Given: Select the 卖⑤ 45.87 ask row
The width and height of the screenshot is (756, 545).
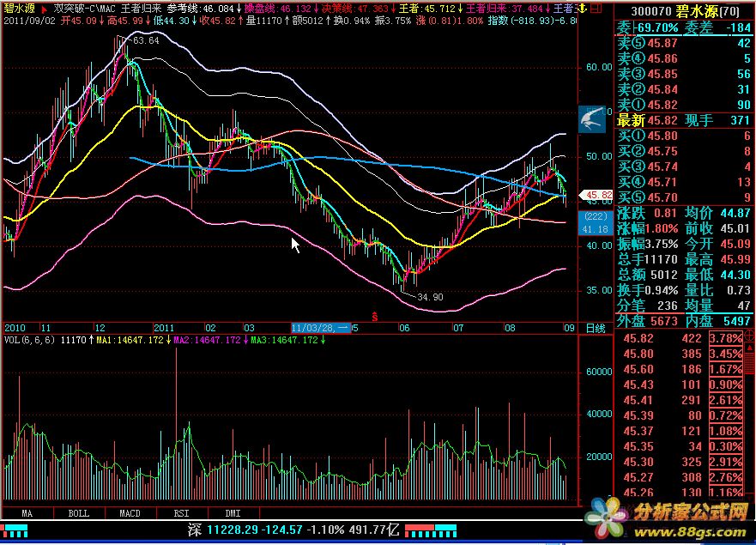Looking at the screenshot, I should [684, 43].
